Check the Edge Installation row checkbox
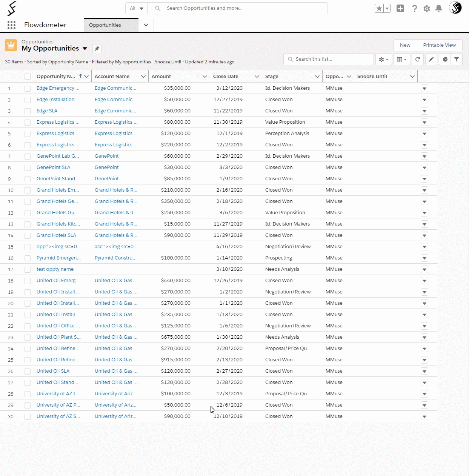This screenshot has height=476, width=469. 28,100
